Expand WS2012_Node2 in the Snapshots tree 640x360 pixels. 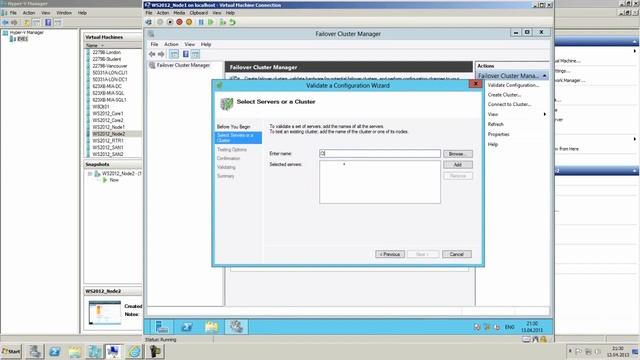pyautogui.click(x=90, y=173)
